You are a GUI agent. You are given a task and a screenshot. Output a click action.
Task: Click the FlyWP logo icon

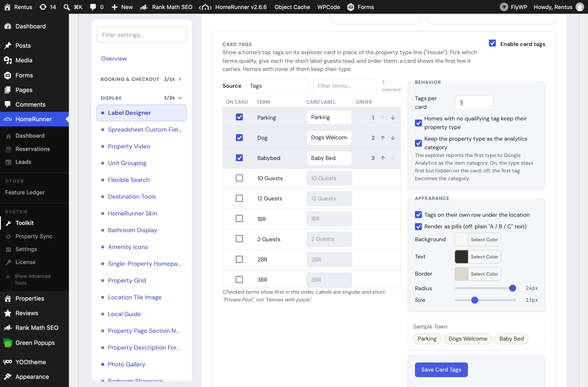pyautogui.click(x=504, y=7)
